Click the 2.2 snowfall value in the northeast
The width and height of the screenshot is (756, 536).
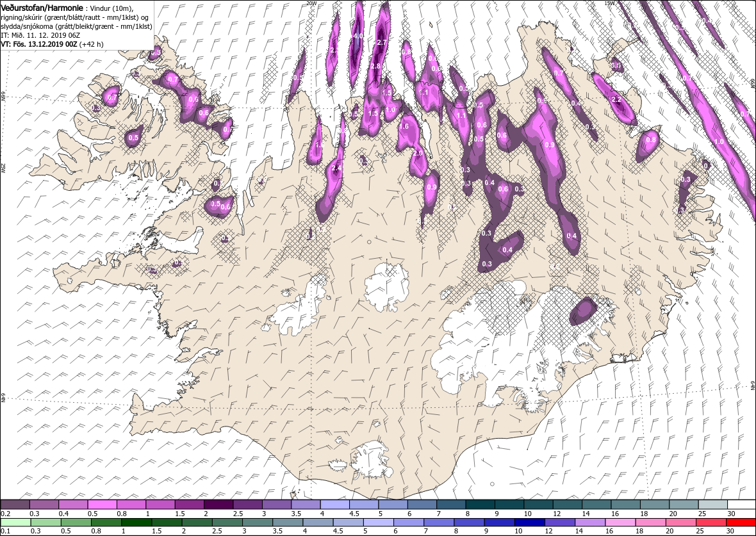coord(616,100)
